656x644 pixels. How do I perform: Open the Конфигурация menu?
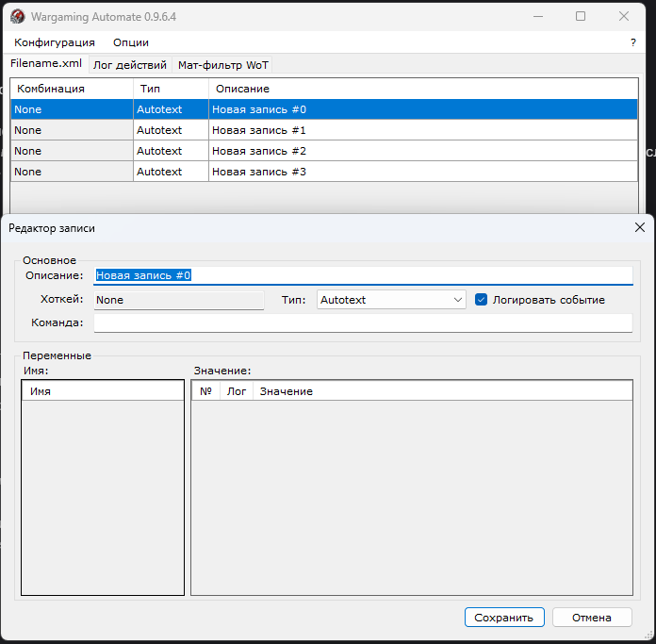[x=55, y=42]
